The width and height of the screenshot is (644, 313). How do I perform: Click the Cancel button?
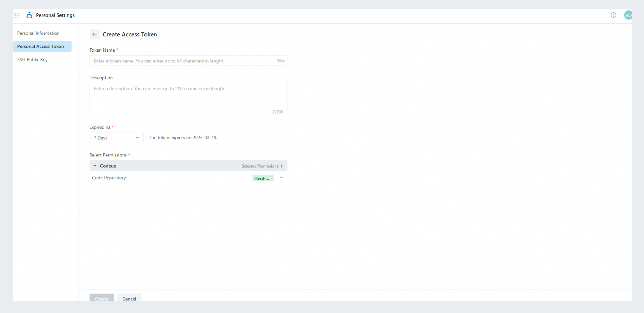pos(129,297)
